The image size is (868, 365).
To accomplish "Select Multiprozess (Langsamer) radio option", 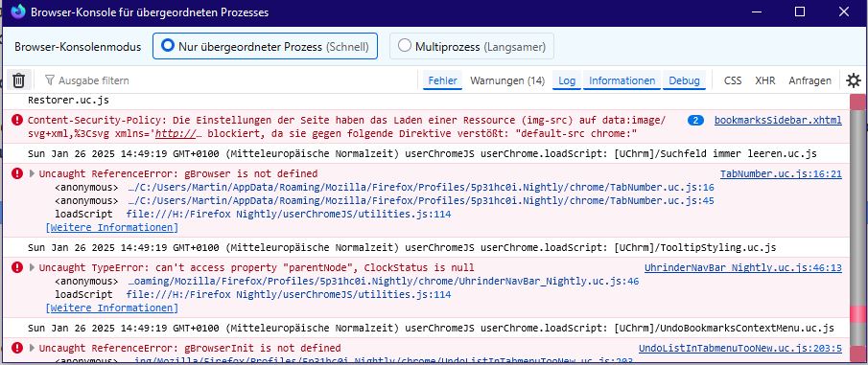I will tap(472, 46).
